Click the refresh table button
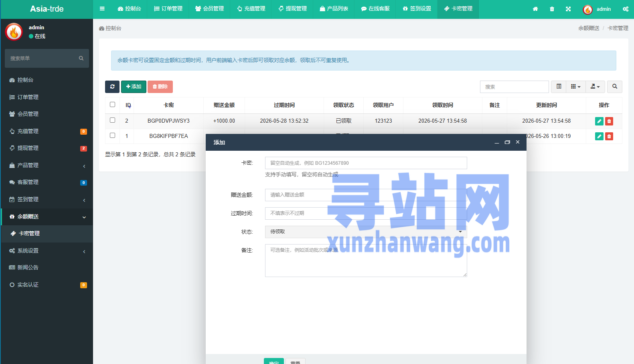This screenshot has height=364, width=634. (112, 87)
